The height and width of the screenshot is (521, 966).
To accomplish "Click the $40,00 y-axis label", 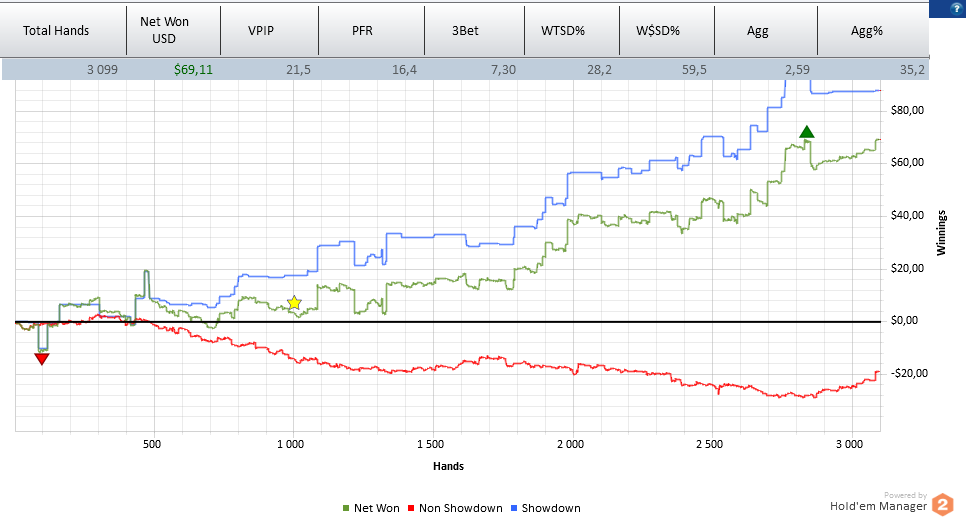I will pyautogui.click(x=907, y=216).
